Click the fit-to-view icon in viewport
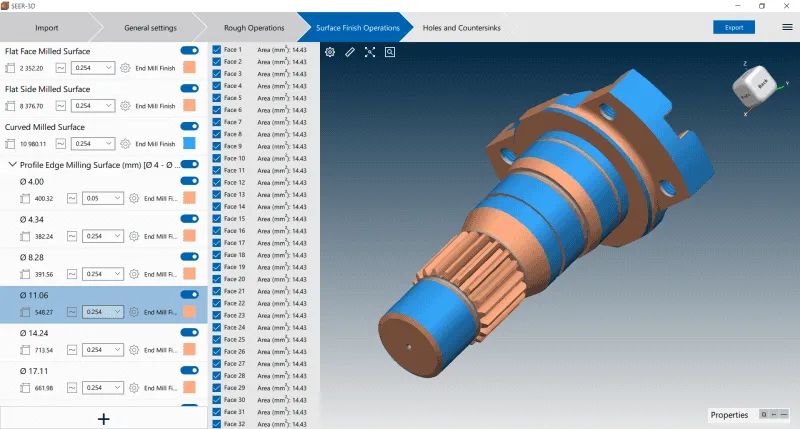The width and height of the screenshot is (800, 429). coord(370,52)
